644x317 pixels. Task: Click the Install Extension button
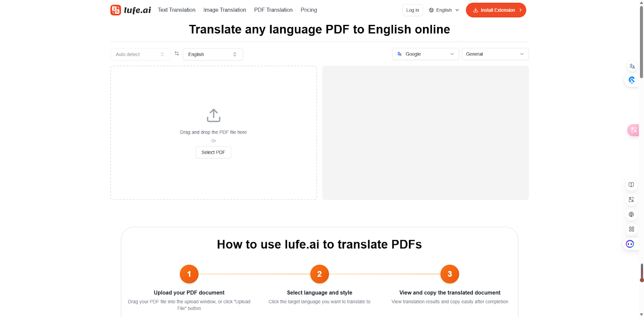click(x=496, y=10)
